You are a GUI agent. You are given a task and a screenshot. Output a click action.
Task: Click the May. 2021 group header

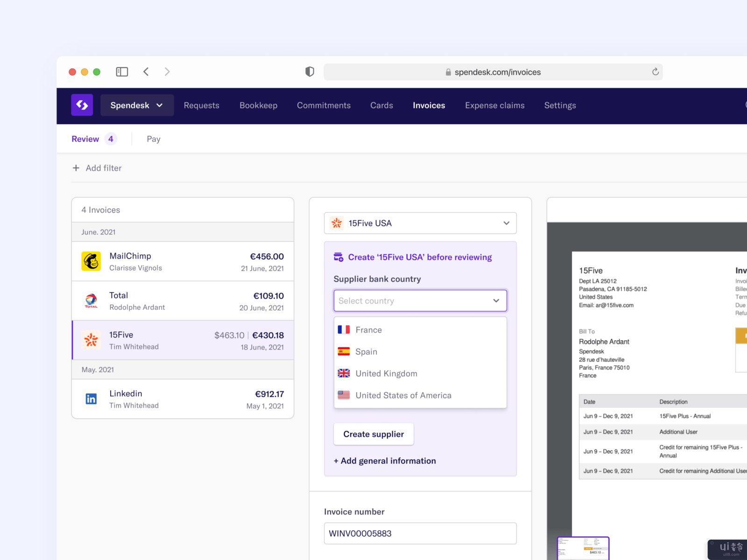(183, 370)
